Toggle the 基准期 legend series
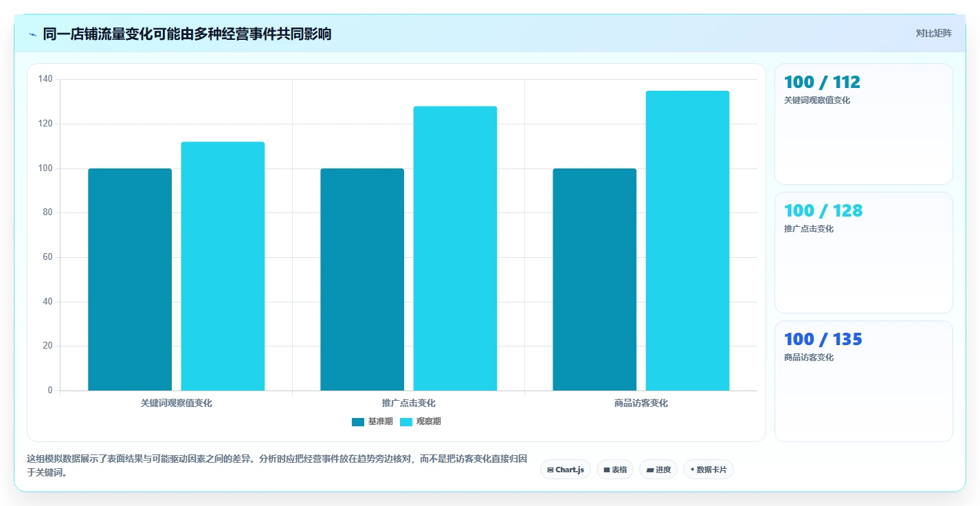 (x=372, y=421)
